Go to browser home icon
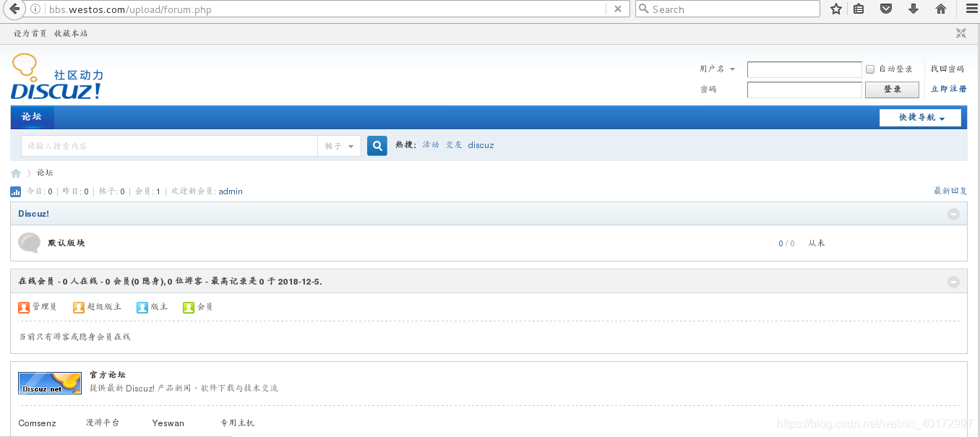 click(941, 9)
